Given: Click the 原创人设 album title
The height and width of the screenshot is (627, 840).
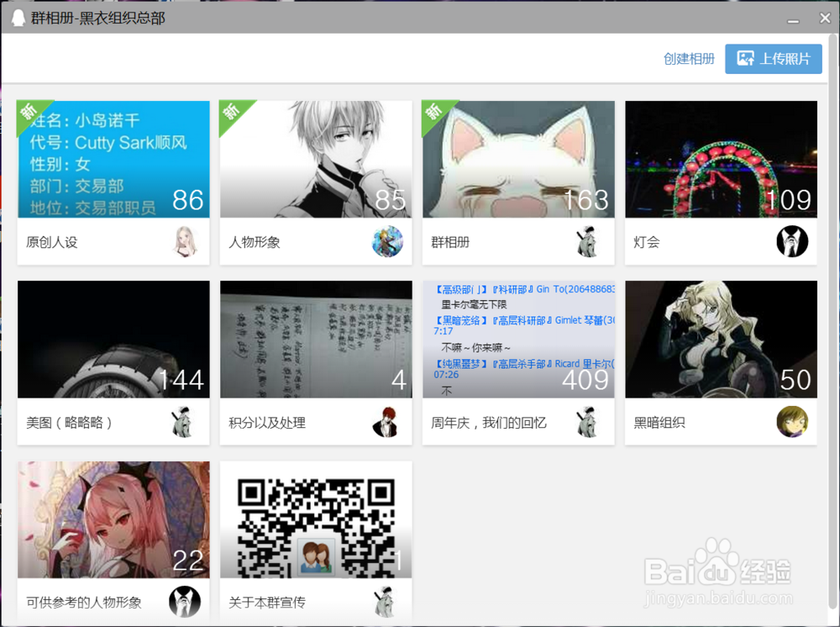Looking at the screenshot, I should [52, 242].
